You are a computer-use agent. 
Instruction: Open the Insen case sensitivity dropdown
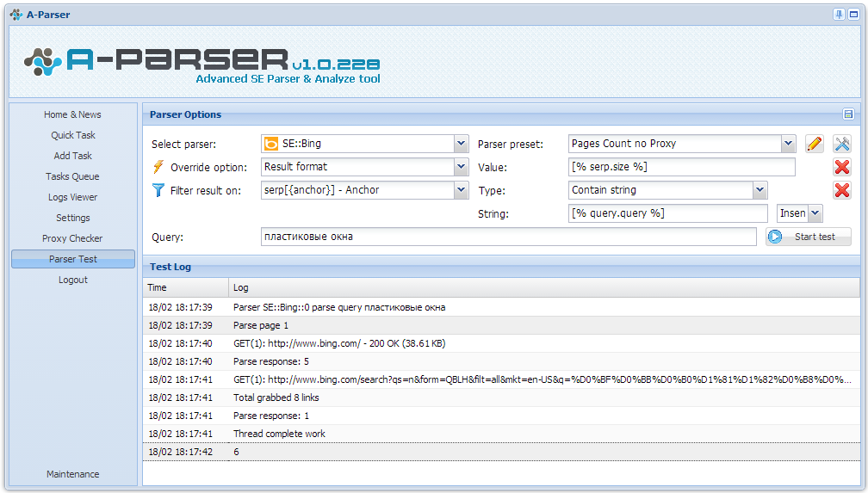pos(815,213)
